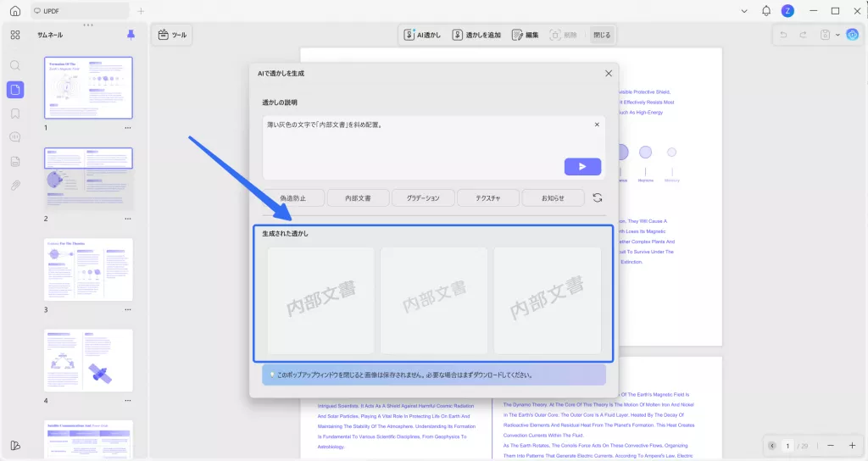Select the second generated 内部文書 watermark
This screenshot has height=461, width=868.
pos(434,300)
